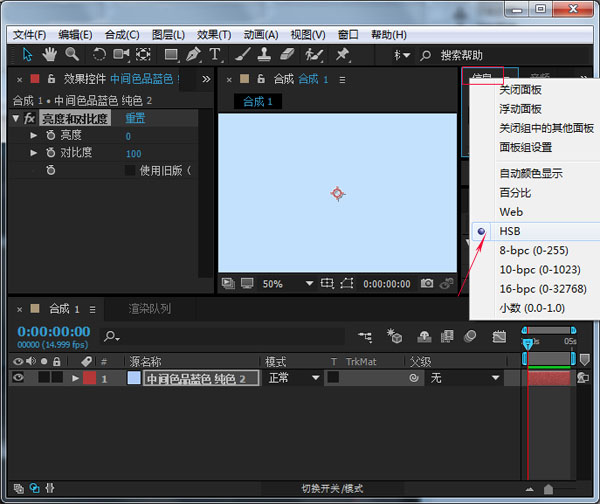Screen dimensions: 600x504
Task: Enable motion blur for timeline
Action: [x=470, y=336]
